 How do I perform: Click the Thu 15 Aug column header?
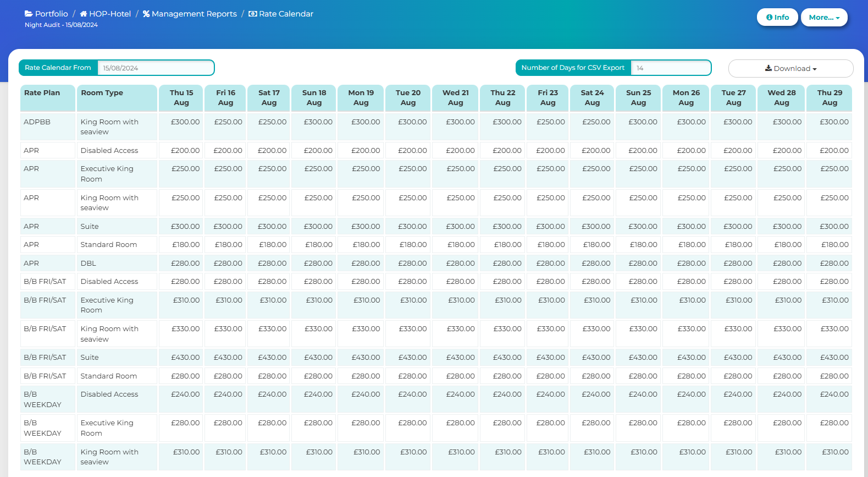(x=181, y=98)
